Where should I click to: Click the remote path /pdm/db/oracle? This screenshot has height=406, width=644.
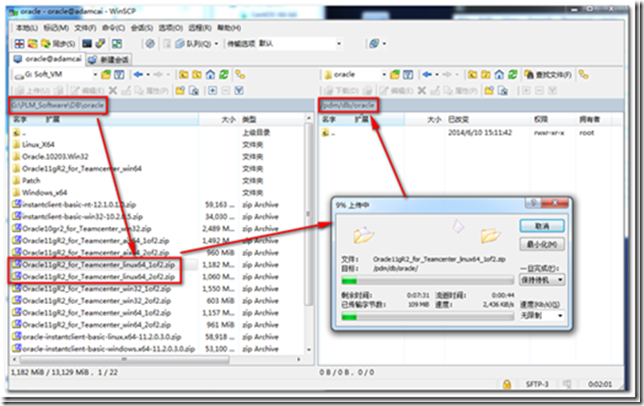click(x=348, y=106)
